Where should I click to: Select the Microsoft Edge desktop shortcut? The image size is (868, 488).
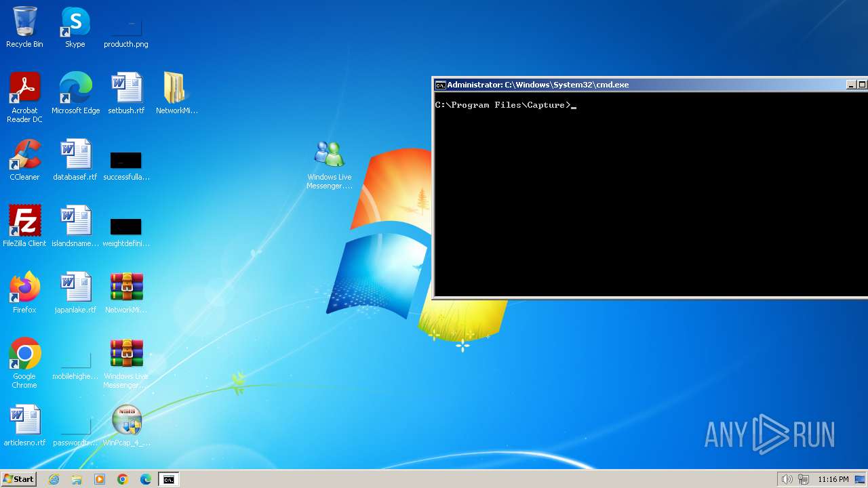click(x=75, y=94)
